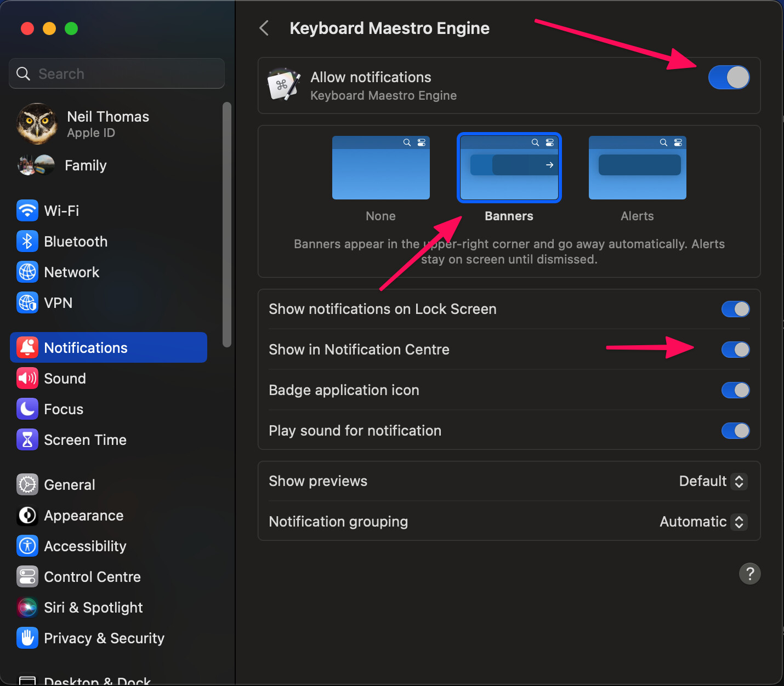
Task: Click the Appearance icon
Action: click(x=27, y=515)
